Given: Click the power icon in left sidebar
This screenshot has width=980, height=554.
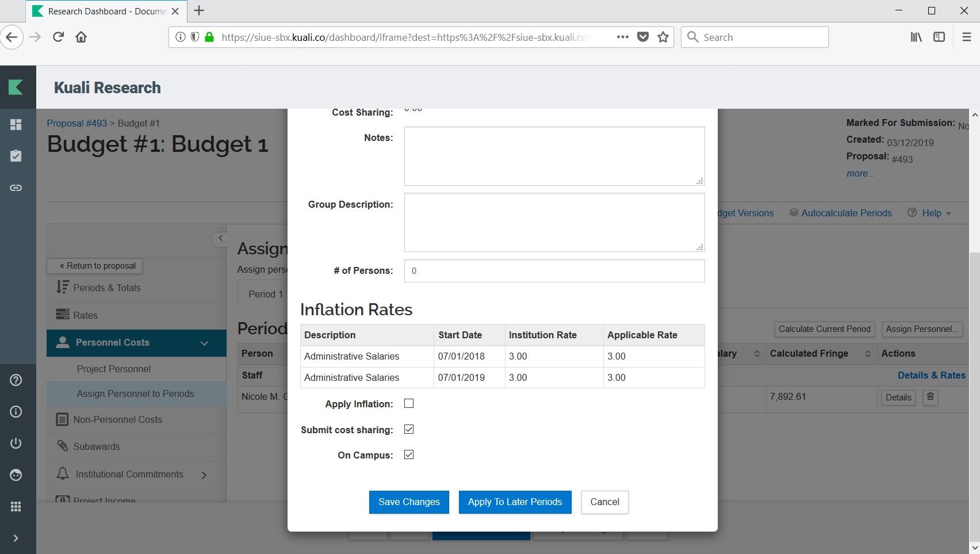Looking at the screenshot, I should click(16, 443).
